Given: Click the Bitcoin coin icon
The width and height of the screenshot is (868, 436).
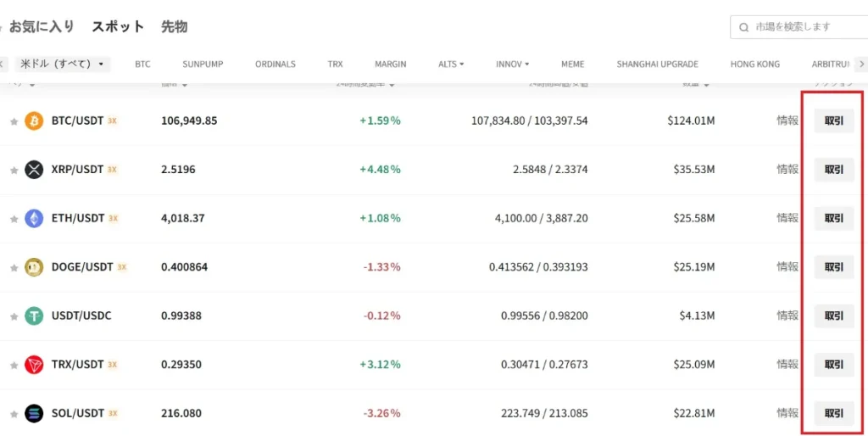Looking at the screenshot, I should [x=34, y=120].
